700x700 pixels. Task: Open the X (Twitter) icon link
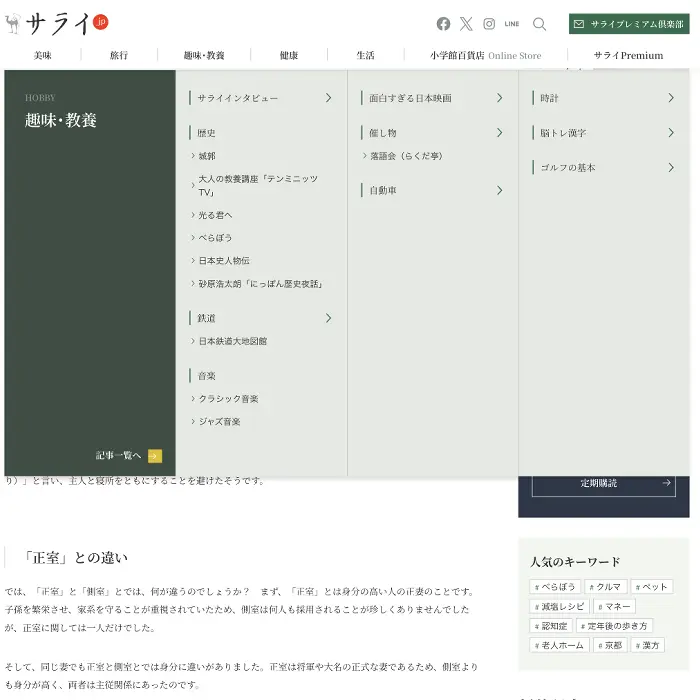(466, 24)
